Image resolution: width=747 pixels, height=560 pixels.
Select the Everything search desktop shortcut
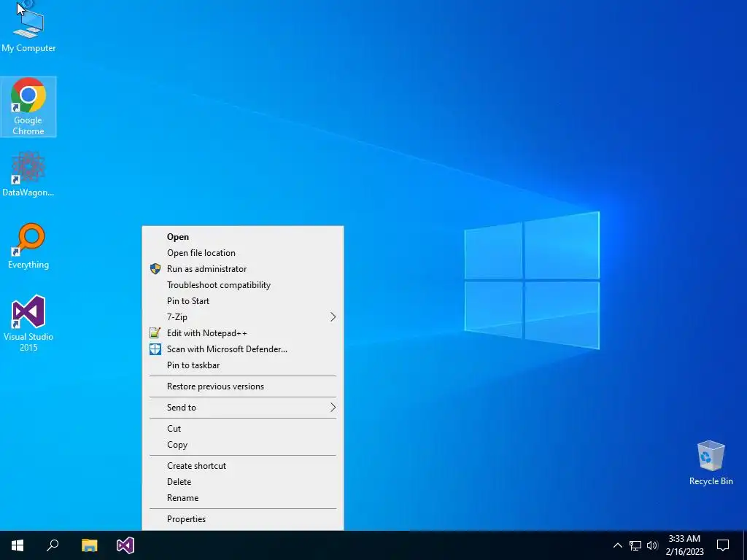pyautogui.click(x=28, y=246)
